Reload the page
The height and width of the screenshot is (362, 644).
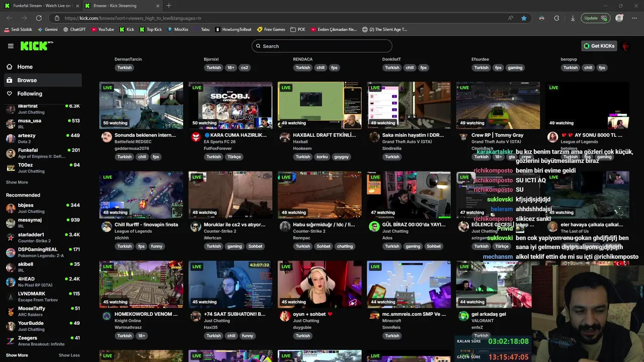39,18
